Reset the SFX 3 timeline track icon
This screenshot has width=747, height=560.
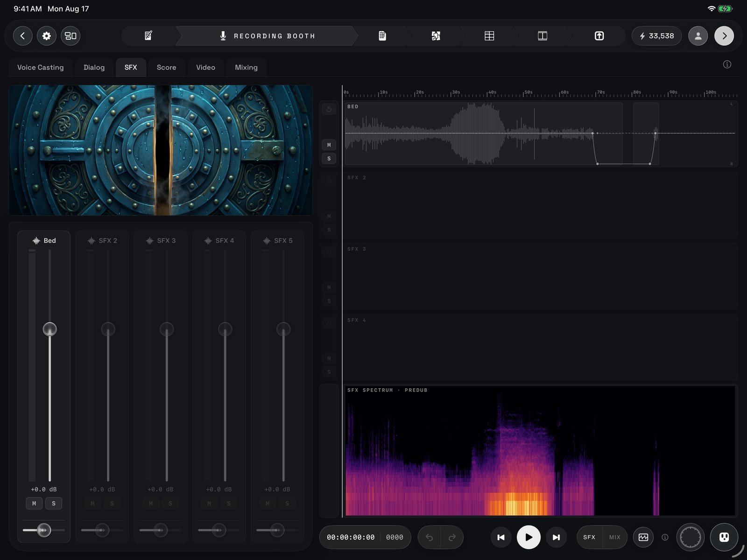pos(329,252)
